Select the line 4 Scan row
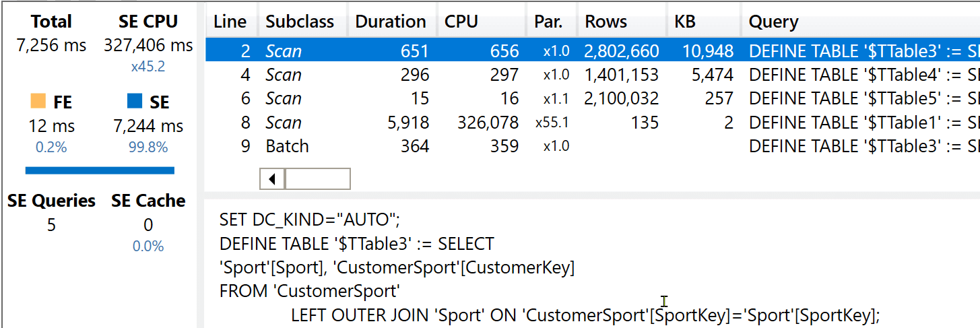The image size is (980, 328). 593,75
